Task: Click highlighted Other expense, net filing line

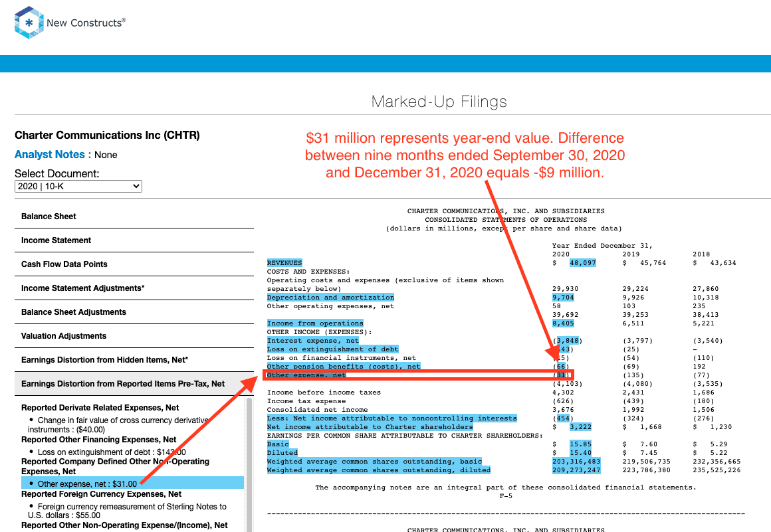Action: click(306, 375)
